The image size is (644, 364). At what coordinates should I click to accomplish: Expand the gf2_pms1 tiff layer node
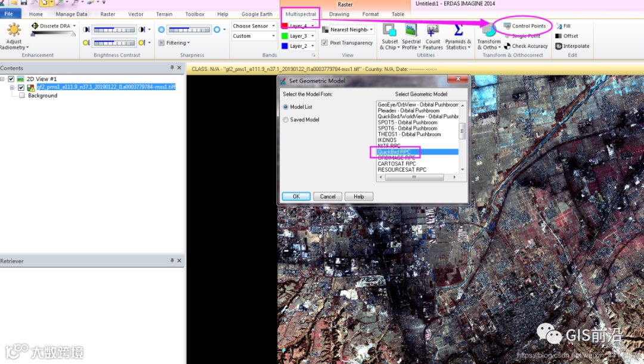[13, 88]
